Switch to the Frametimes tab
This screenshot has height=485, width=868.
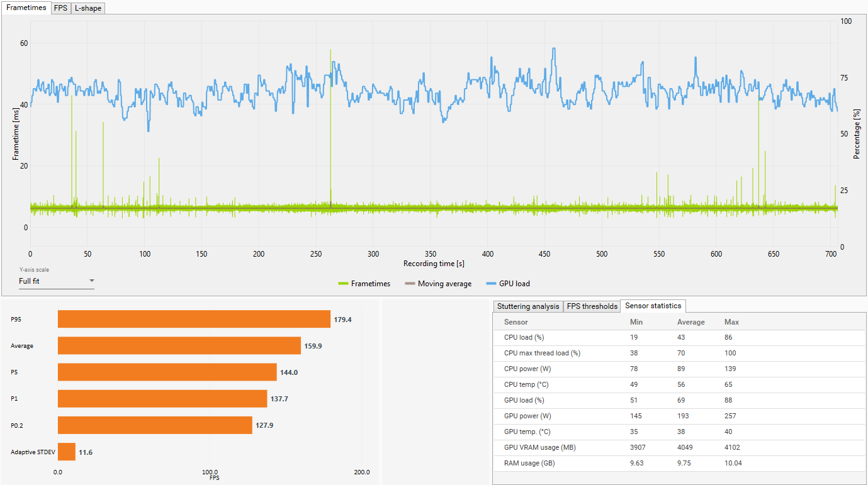click(x=26, y=8)
